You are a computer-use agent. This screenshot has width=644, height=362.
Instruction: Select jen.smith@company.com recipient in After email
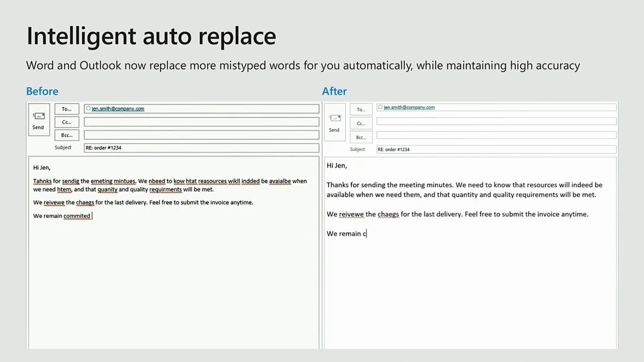[x=409, y=107]
